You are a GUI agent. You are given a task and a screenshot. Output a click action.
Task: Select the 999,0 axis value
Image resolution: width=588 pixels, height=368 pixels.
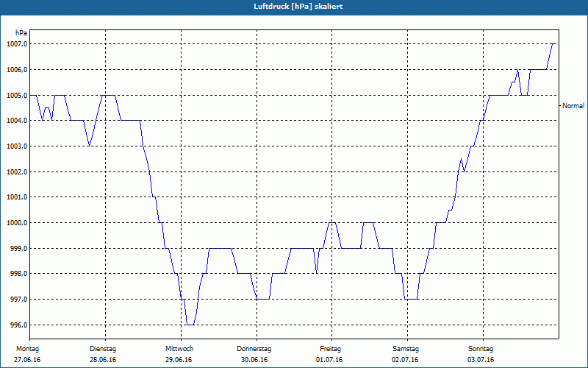coord(18,249)
